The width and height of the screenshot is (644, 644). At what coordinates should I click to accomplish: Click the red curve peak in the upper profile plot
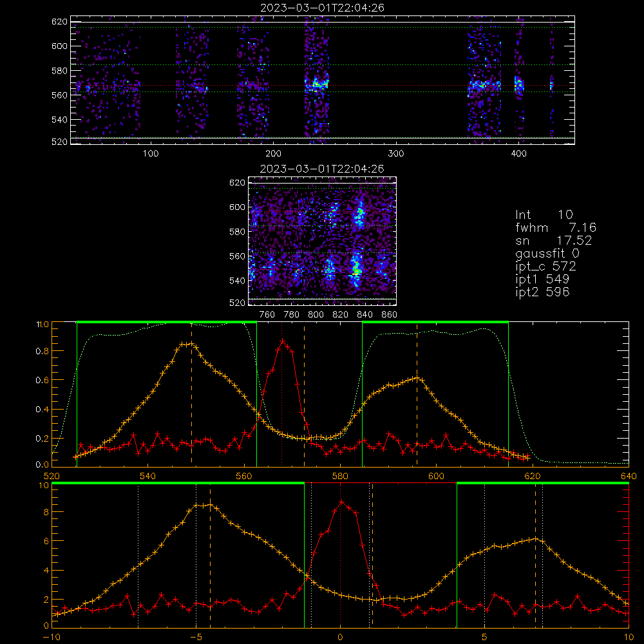click(283, 341)
